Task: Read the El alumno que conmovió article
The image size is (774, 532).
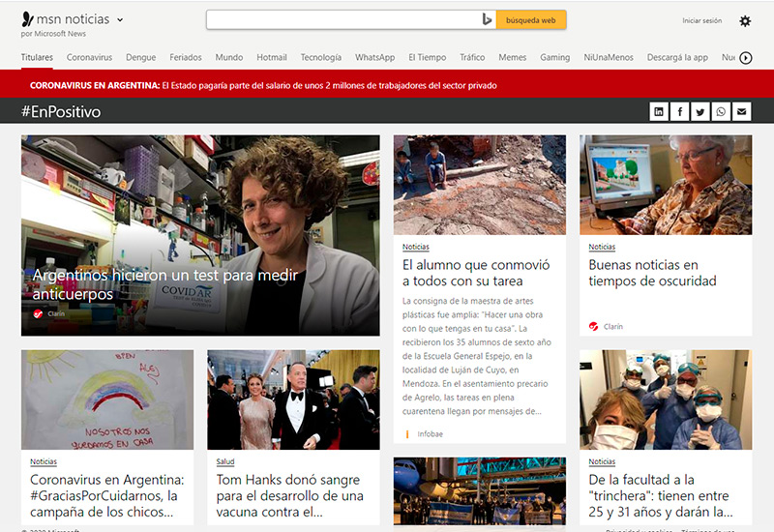Action: point(476,273)
